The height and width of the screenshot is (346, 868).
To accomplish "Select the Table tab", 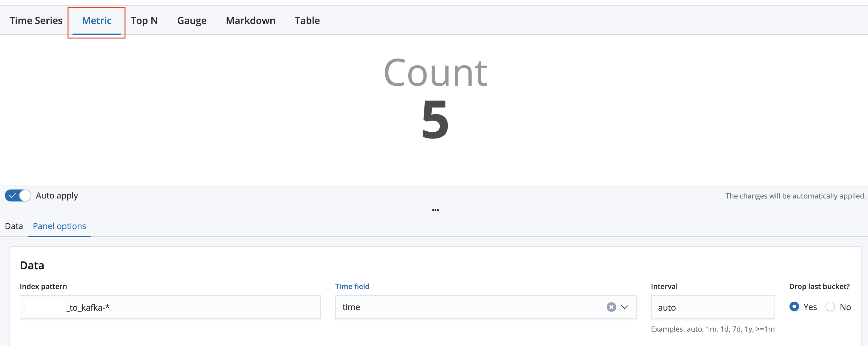I will (307, 21).
